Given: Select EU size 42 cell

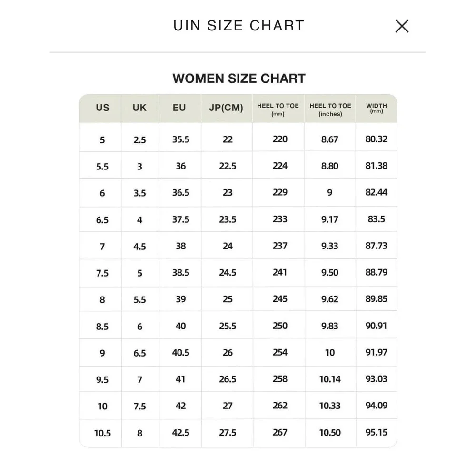Looking at the screenshot, I should click(x=180, y=406).
